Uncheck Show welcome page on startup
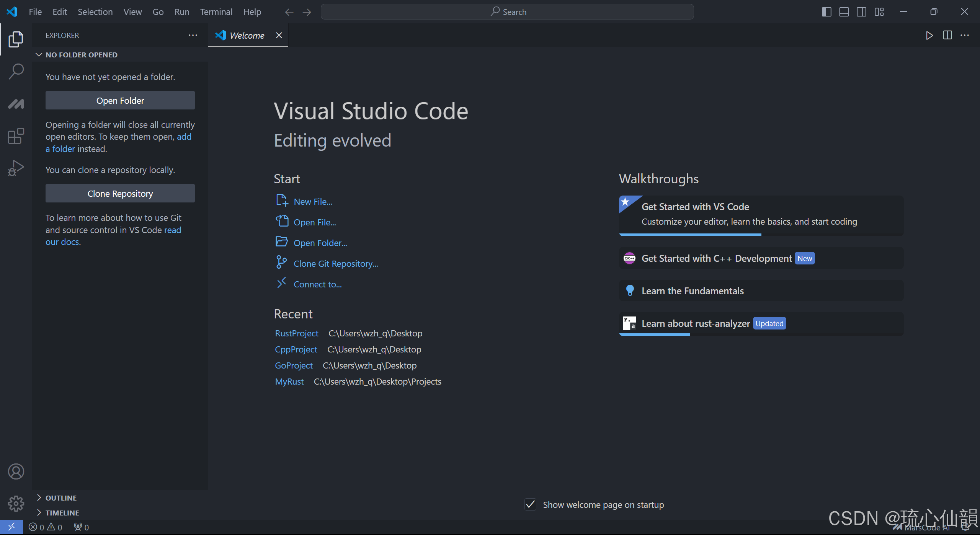The width and height of the screenshot is (980, 535). (x=530, y=504)
